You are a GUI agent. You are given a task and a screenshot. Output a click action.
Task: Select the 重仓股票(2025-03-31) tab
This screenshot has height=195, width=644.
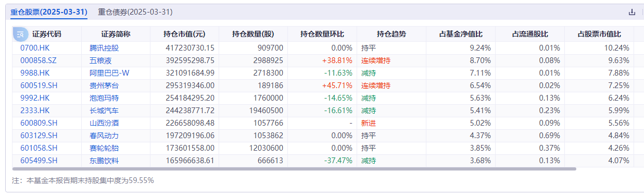click(x=49, y=12)
